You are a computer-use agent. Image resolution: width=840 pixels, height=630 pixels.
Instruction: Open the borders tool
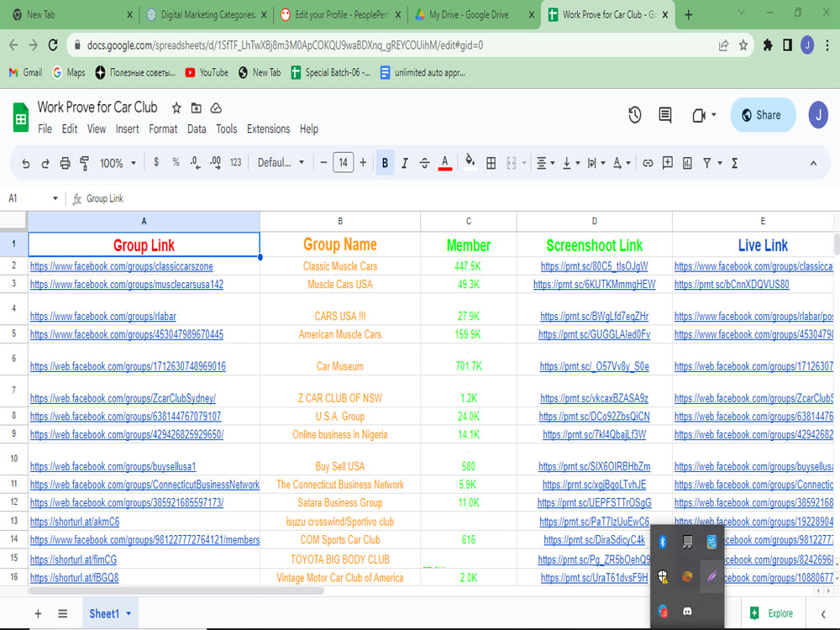491,163
